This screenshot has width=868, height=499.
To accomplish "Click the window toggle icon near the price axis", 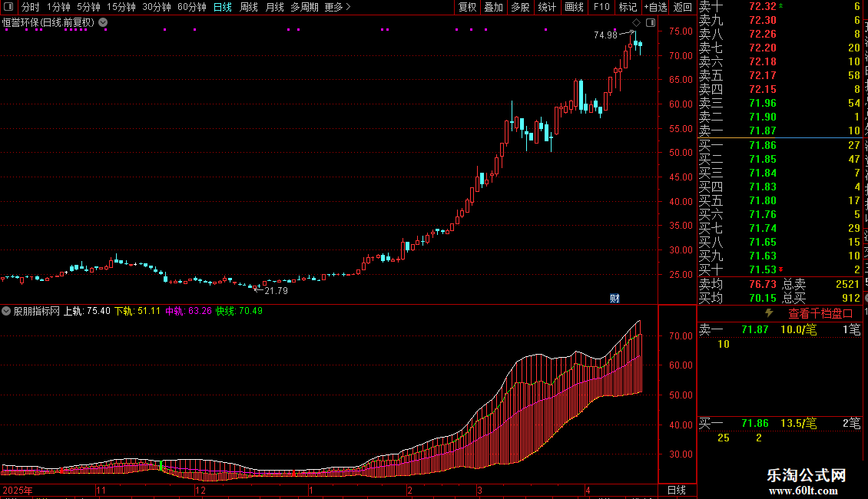I will coord(651,23).
